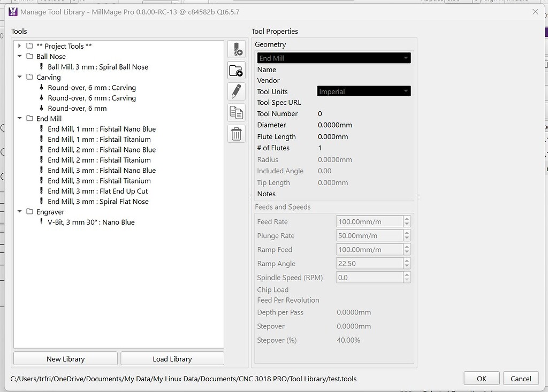Collapse the Ball Nose folder
Screen dimensions: 548x392
click(x=20, y=56)
